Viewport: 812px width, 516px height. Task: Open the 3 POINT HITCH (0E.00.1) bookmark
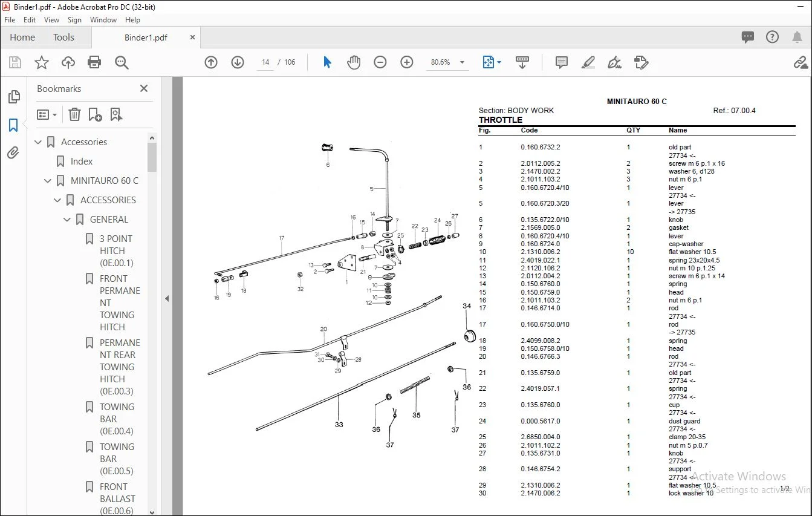(x=116, y=251)
